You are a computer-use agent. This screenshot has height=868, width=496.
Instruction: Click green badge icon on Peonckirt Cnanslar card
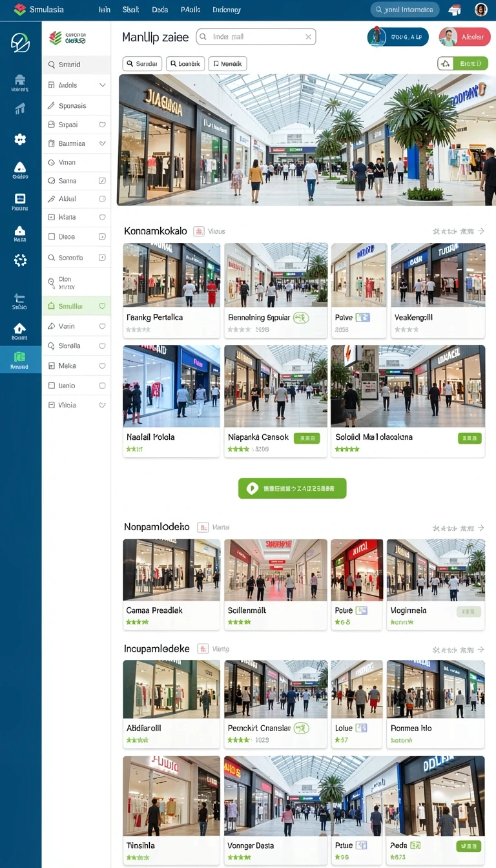(301, 728)
